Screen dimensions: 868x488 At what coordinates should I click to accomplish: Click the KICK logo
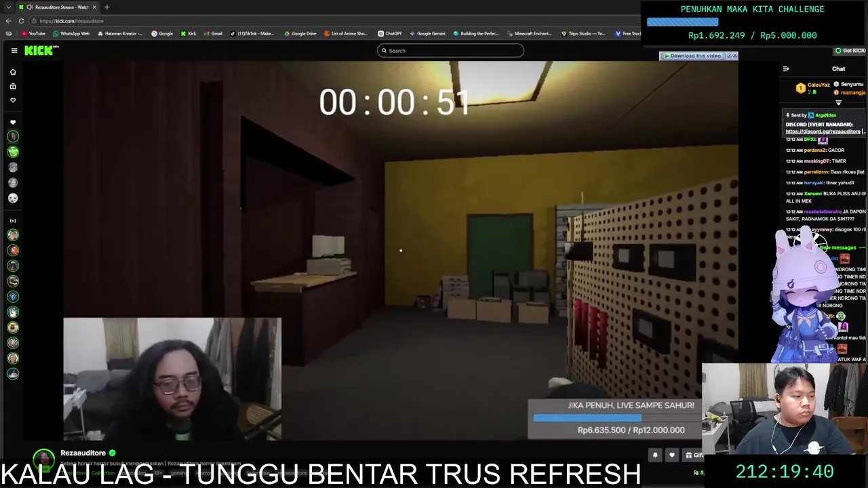[41, 50]
